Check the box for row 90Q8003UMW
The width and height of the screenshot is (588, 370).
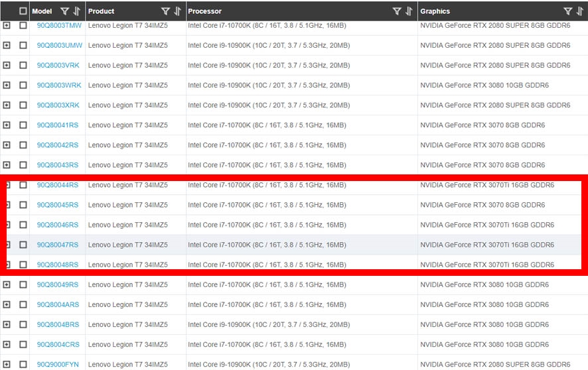[23, 45]
